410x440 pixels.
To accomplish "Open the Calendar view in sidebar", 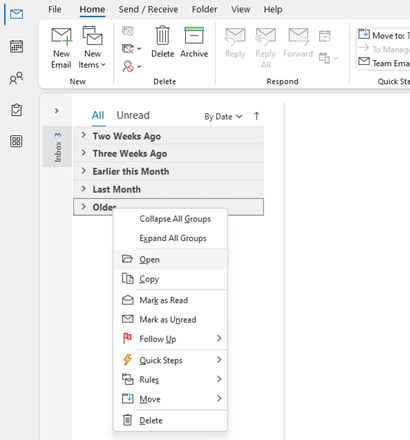I will [16, 46].
